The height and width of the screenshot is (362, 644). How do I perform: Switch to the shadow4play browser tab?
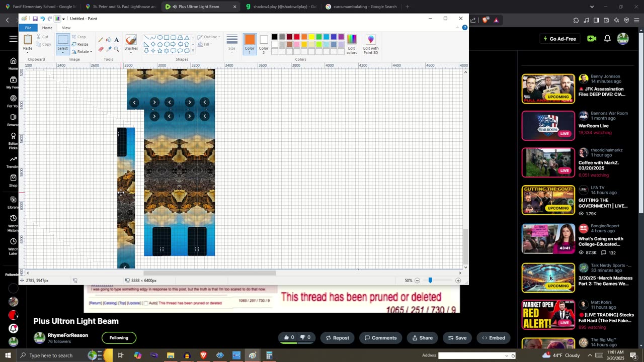click(281, 7)
